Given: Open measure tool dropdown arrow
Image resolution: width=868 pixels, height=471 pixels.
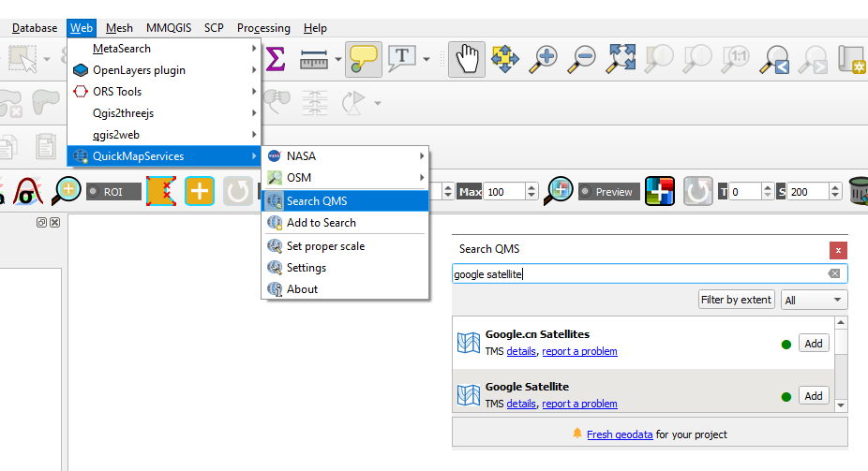Looking at the screenshot, I should pyautogui.click(x=337, y=59).
